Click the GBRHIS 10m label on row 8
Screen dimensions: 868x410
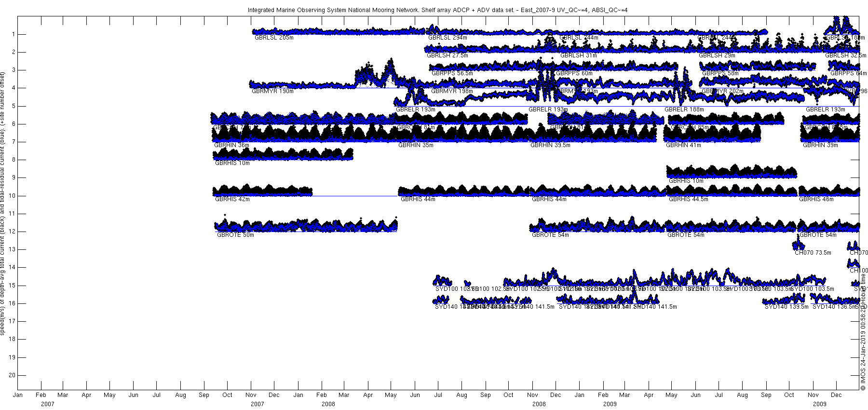coord(232,163)
